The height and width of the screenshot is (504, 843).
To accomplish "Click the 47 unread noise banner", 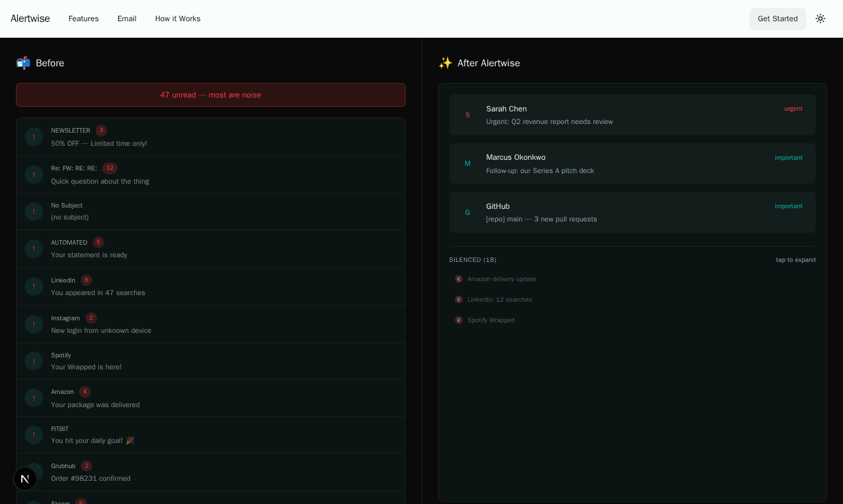I will tap(210, 95).
